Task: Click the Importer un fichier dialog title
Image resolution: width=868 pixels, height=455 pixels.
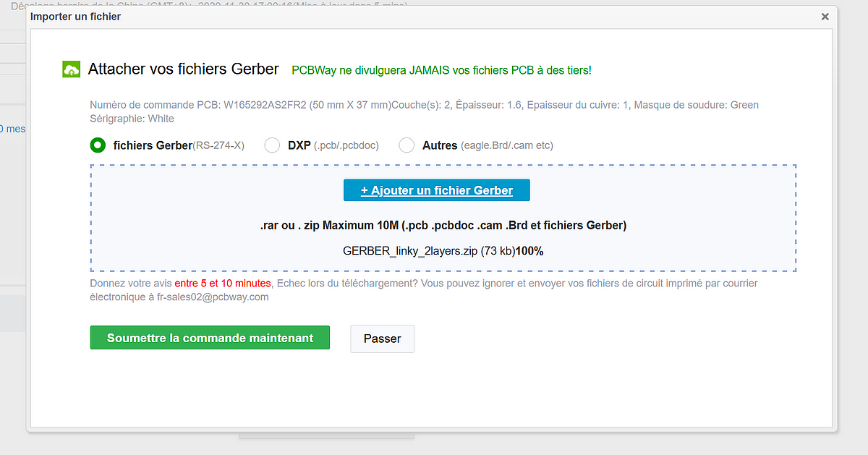Action: pos(75,17)
